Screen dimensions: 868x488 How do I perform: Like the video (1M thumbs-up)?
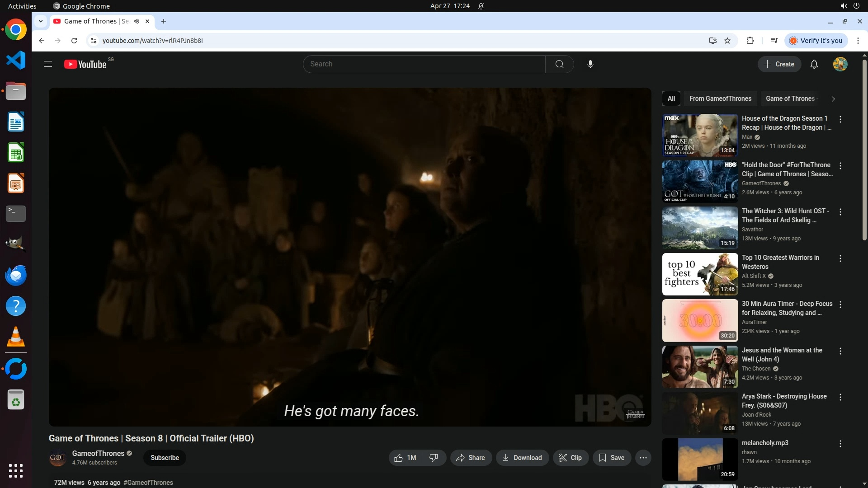coord(405,458)
